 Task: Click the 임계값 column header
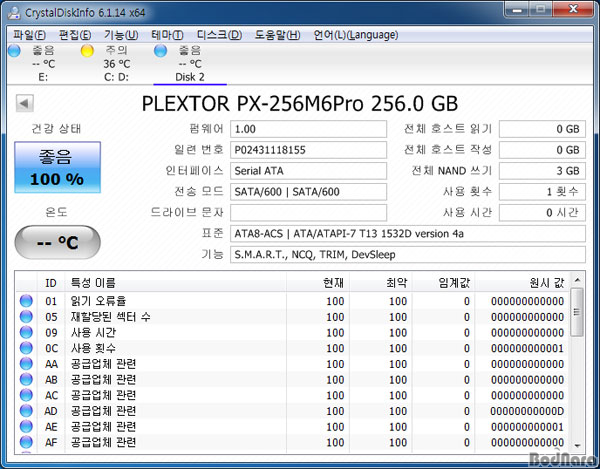[x=443, y=283]
